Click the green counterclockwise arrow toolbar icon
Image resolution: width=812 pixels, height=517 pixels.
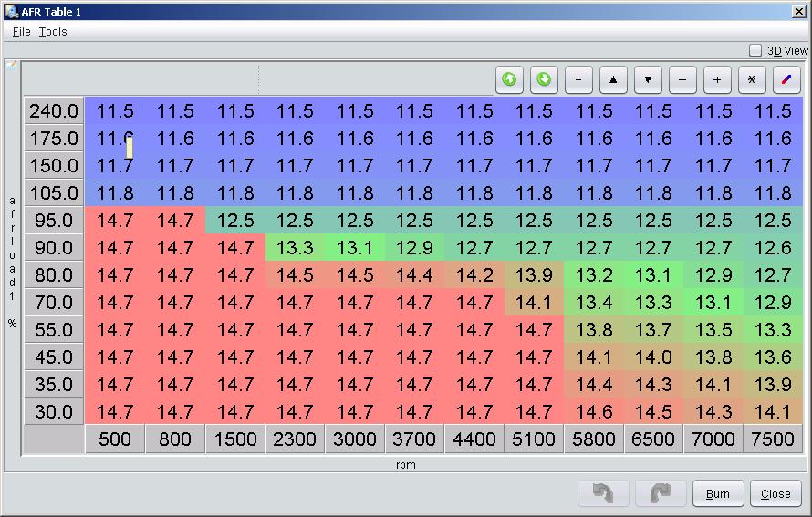pos(509,79)
